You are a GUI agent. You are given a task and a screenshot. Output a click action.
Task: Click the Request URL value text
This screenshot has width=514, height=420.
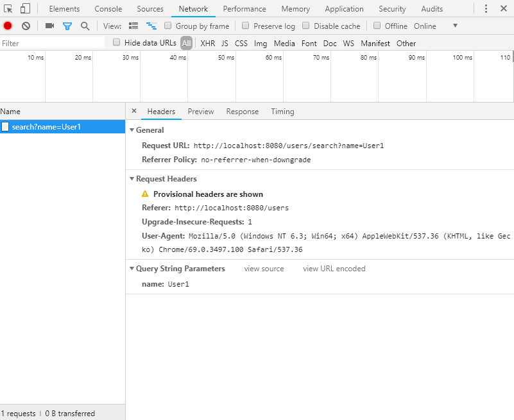289,146
